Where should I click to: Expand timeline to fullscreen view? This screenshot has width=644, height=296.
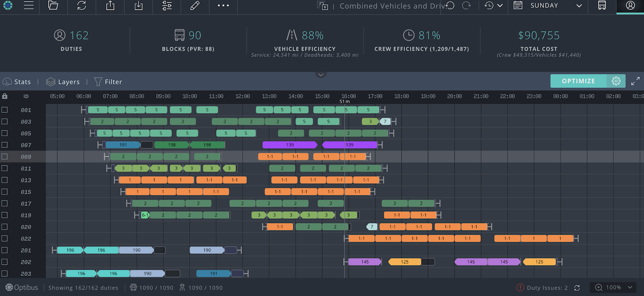[x=635, y=81]
